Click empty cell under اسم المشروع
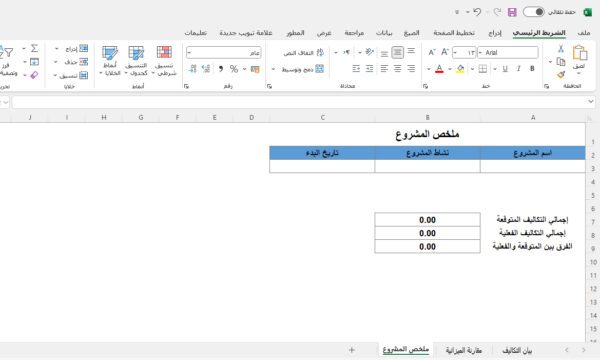600x360 pixels. click(x=533, y=166)
